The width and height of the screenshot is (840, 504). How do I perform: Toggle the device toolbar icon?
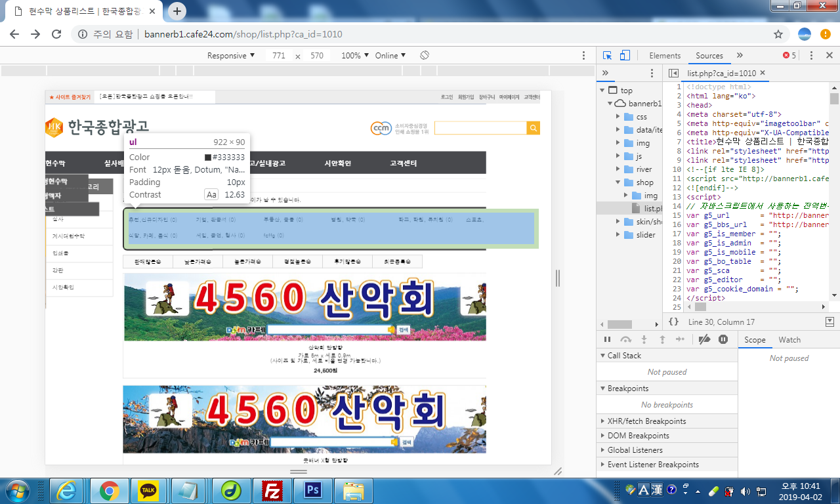pyautogui.click(x=625, y=56)
